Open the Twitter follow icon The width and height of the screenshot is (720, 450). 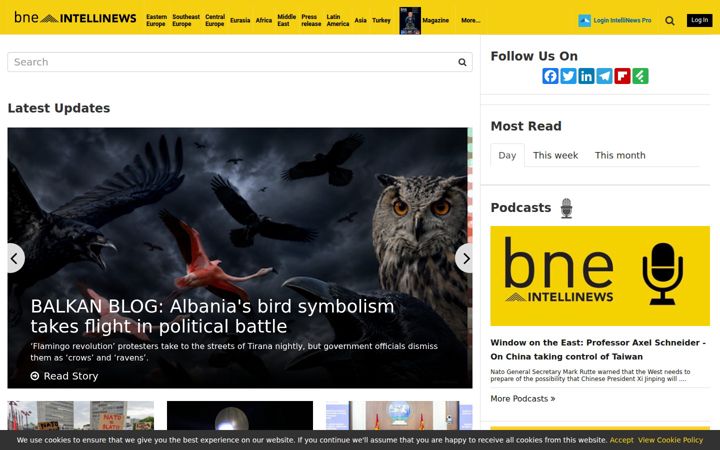tap(568, 76)
